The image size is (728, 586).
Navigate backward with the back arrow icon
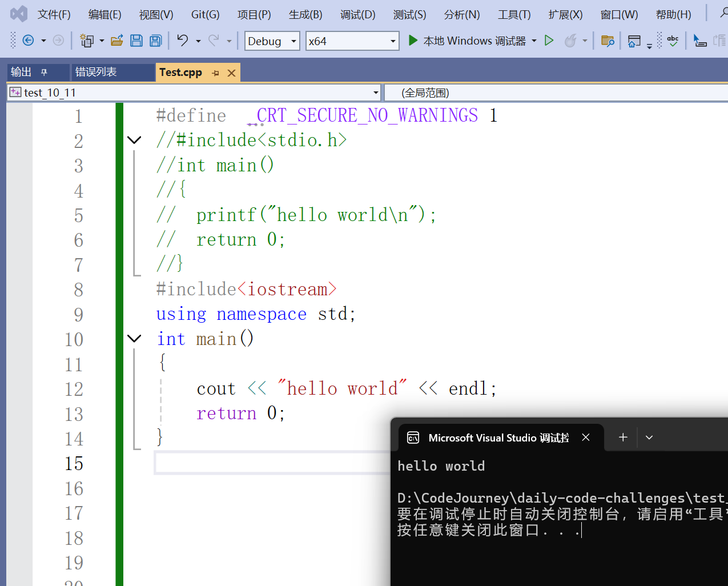tap(28, 40)
